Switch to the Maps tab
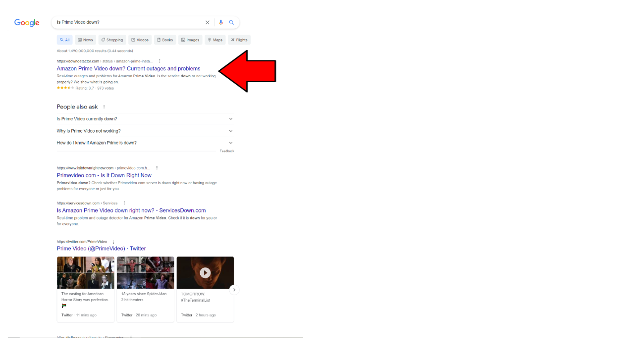Viewport: 644px width, 361px height. 215,40
